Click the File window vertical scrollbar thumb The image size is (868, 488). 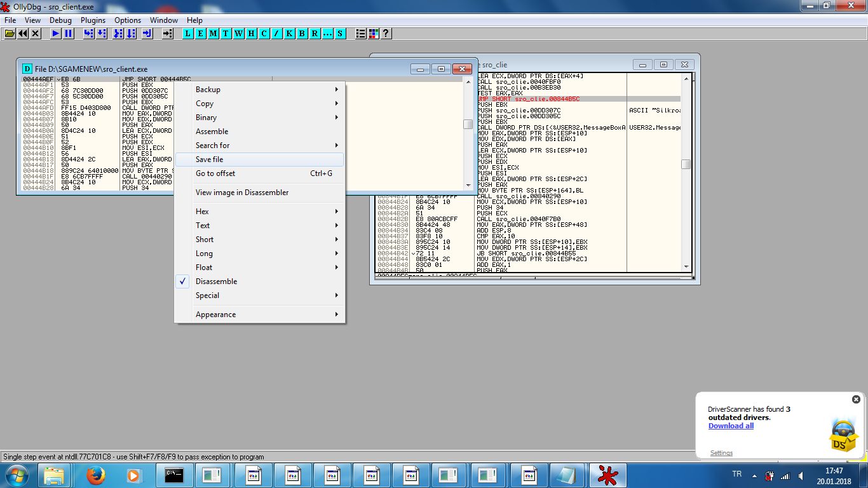tap(468, 125)
